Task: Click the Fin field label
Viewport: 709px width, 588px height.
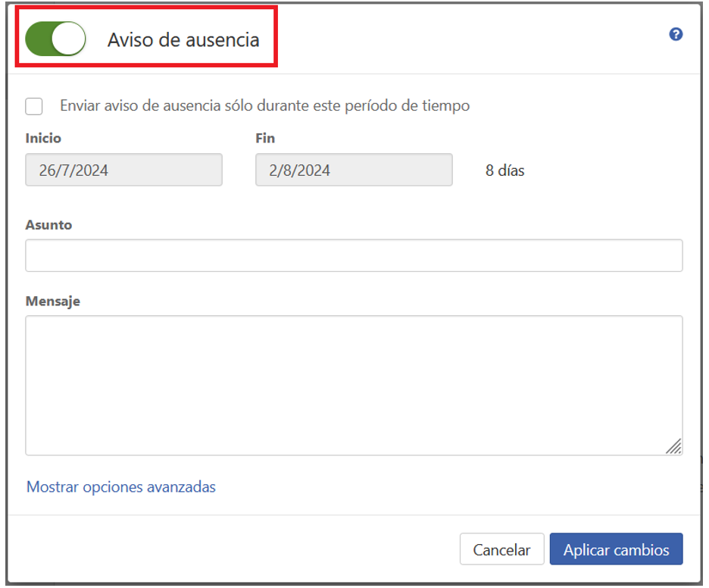Action: click(265, 139)
